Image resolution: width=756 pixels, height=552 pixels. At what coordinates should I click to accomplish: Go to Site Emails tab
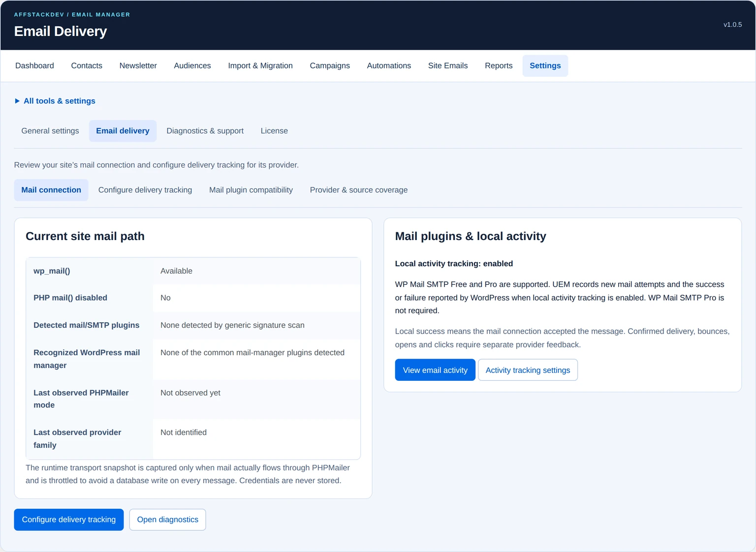[448, 65]
